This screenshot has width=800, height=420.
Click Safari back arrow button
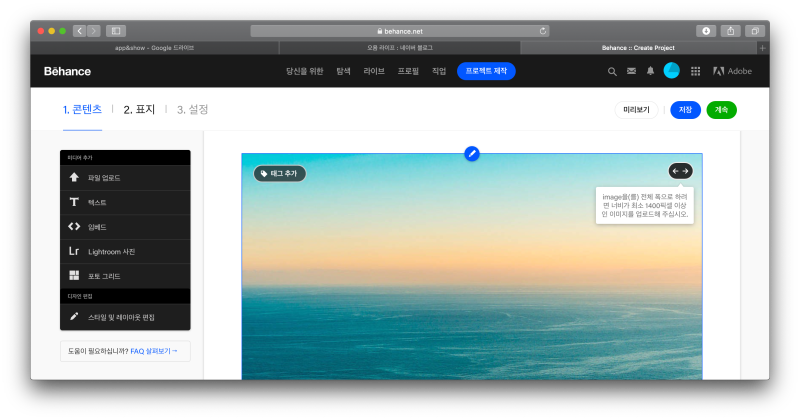80,31
